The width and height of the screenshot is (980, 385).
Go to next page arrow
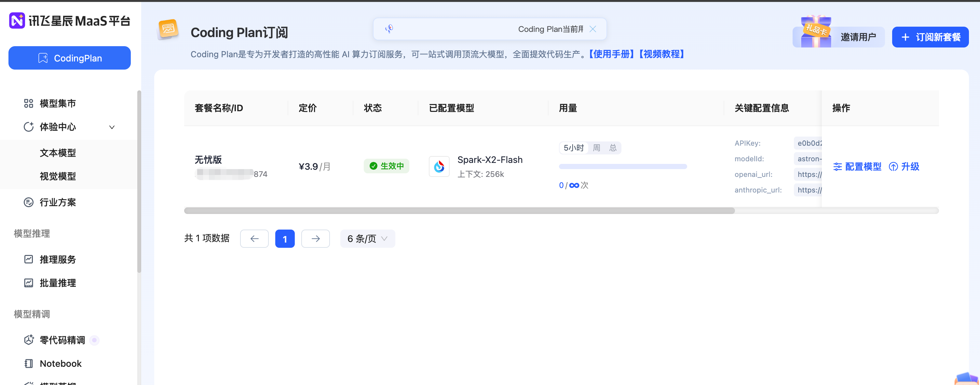(315, 239)
